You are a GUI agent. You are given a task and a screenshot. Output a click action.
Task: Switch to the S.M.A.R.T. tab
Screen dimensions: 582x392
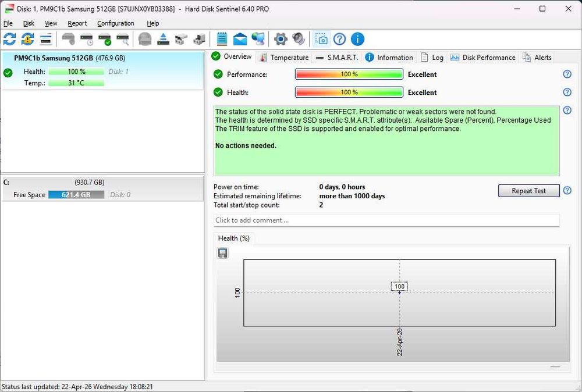[338, 58]
